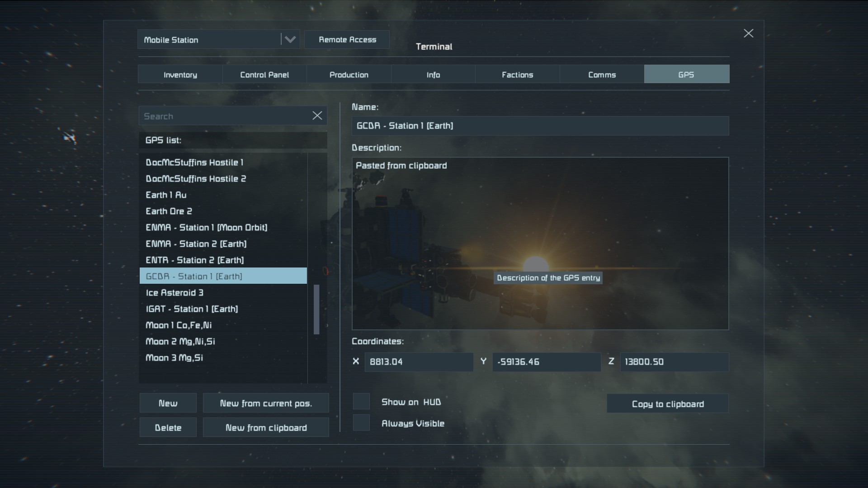Select ENMA - Station 1 (Moon Orbit) entry
The width and height of the screenshot is (868, 488).
[206, 228]
